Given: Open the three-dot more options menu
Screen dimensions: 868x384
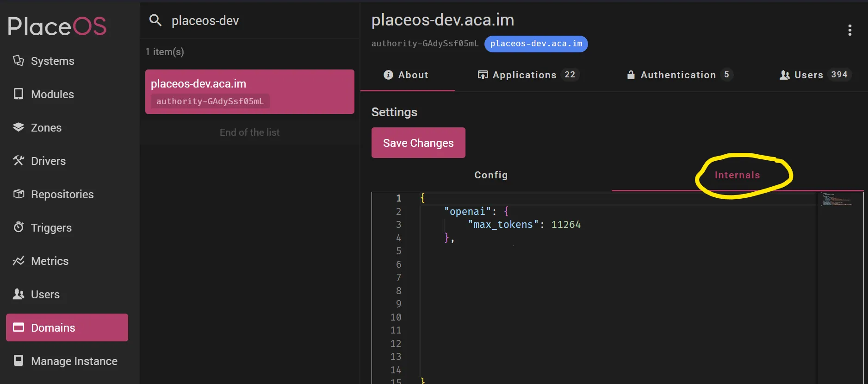Looking at the screenshot, I should (849, 30).
